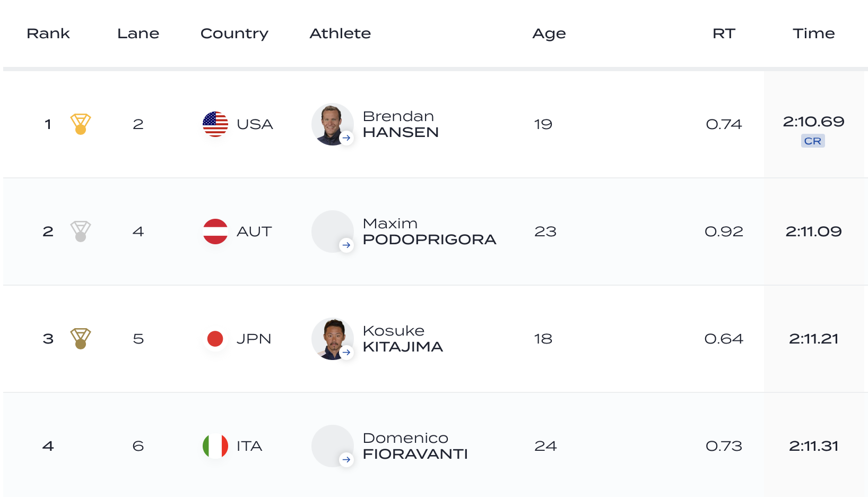
Task: Open the Maxim PODOPRIGORA athlete name link
Action: [429, 232]
